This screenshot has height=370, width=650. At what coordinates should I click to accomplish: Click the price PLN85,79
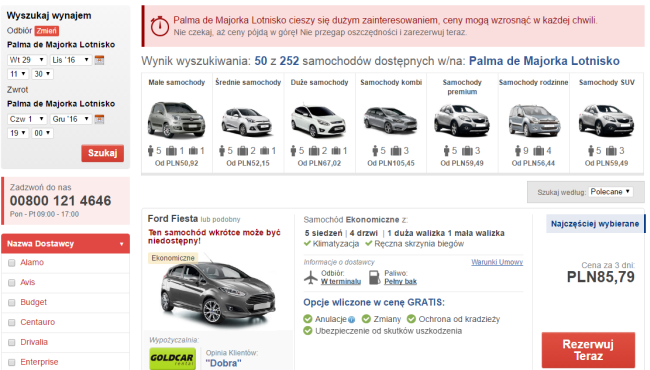click(x=601, y=277)
